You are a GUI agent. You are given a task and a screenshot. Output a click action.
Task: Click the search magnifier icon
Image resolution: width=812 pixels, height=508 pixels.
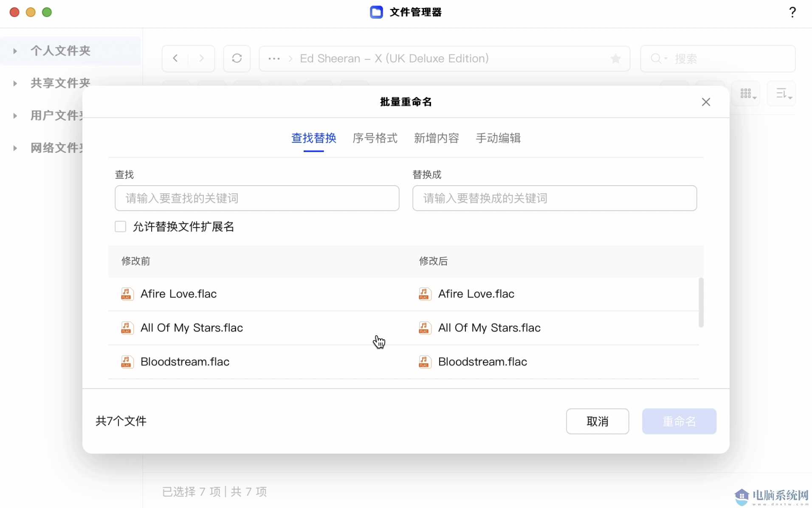tap(656, 58)
